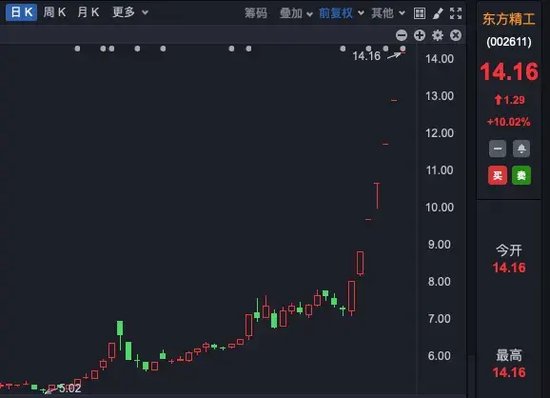Set a price alert bell icon
The height and width of the screenshot is (398, 550).
[x=521, y=149]
